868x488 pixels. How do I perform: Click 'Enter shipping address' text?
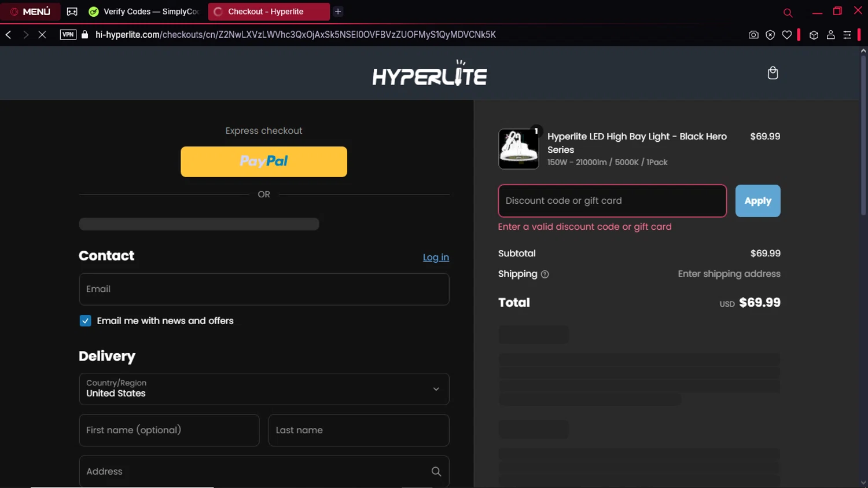coord(729,274)
